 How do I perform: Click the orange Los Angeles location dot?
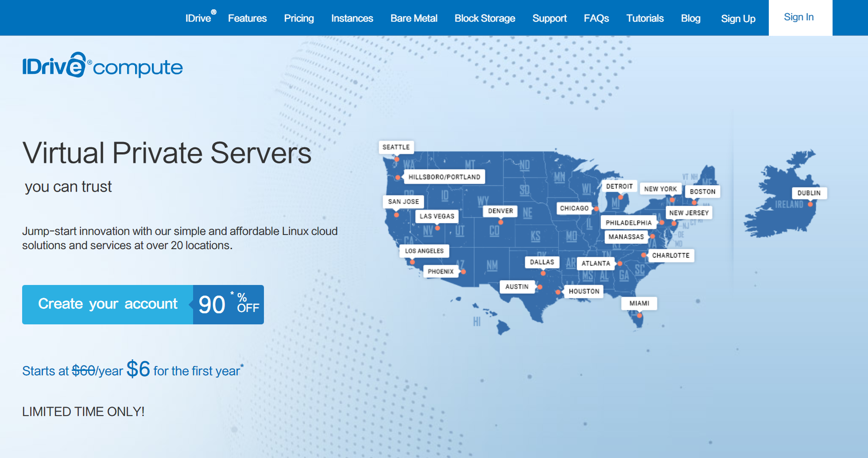pyautogui.click(x=412, y=262)
